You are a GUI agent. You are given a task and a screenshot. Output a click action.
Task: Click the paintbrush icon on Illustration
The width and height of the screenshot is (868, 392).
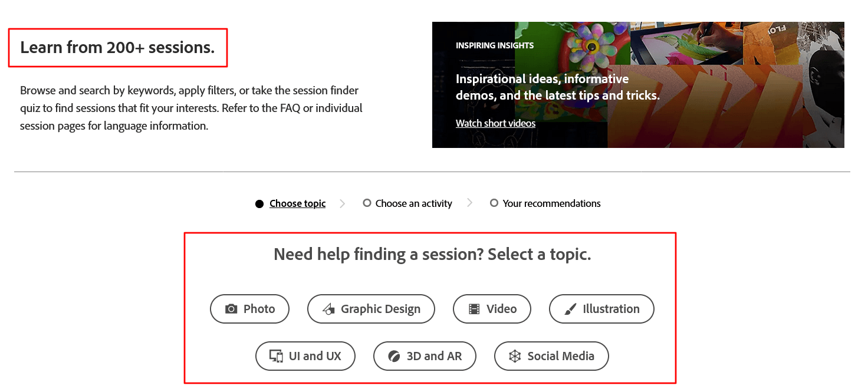pyautogui.click(x=570, y=309)
